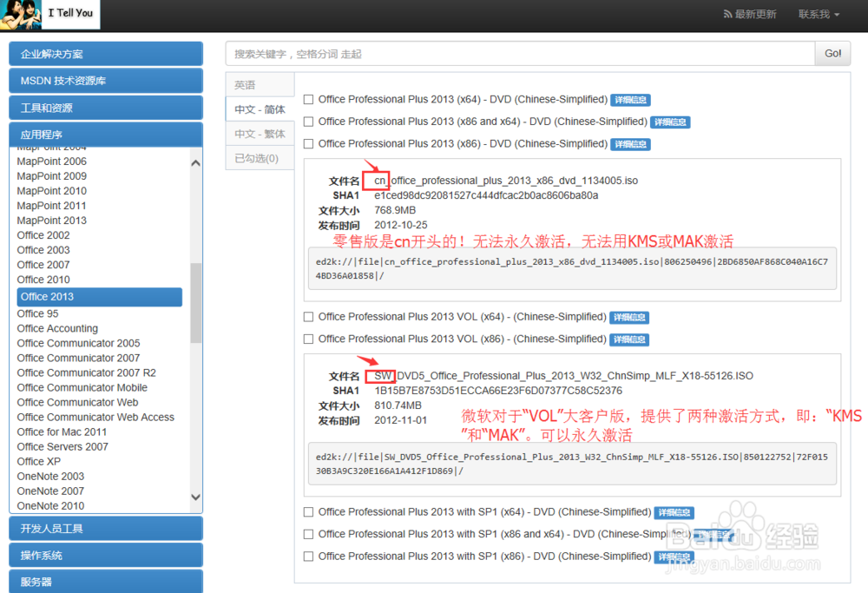This screenshot has width=868, height=593.
Task: Select MapPoint 2010 in the list
Action: (51, 191)
